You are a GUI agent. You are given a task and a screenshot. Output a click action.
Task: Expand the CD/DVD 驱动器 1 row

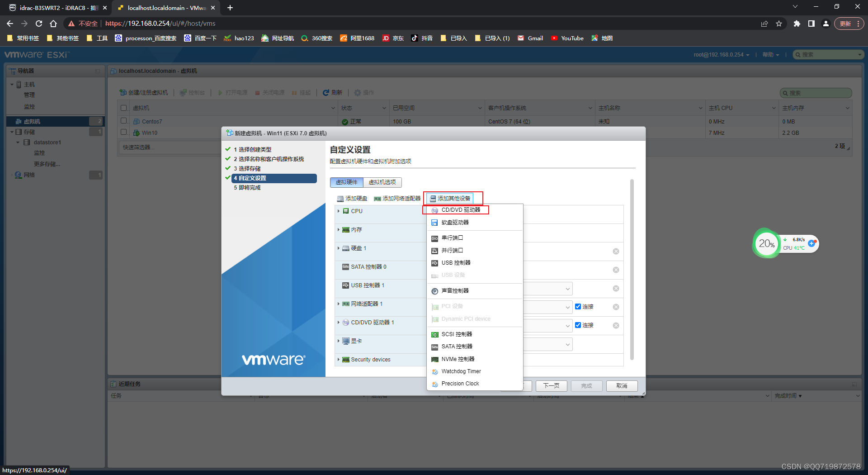click(338, 323)
